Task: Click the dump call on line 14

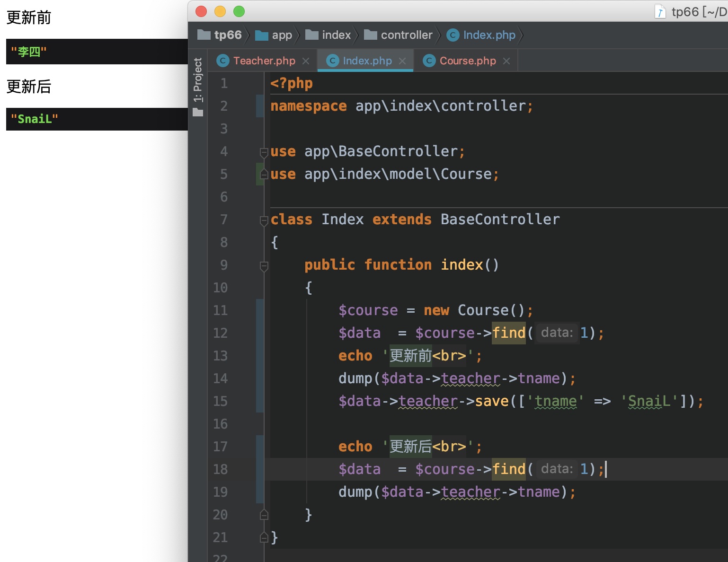Action: pos(355,378)
